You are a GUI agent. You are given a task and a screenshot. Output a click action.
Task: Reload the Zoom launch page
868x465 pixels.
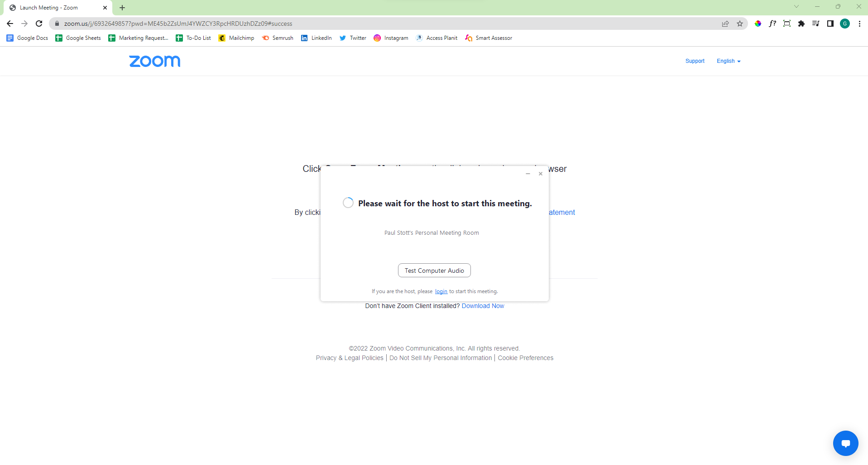click(39, 24)
